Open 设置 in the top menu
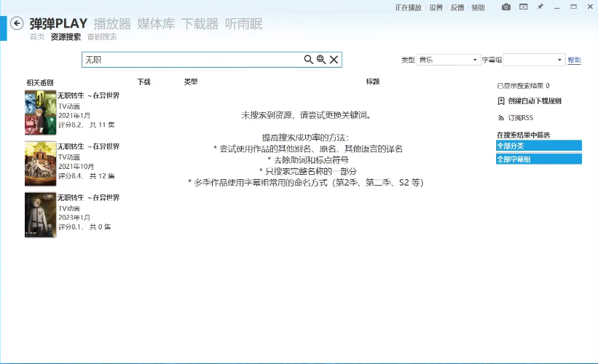The height and width of the screenshot is (364, 598). (436, 7)
